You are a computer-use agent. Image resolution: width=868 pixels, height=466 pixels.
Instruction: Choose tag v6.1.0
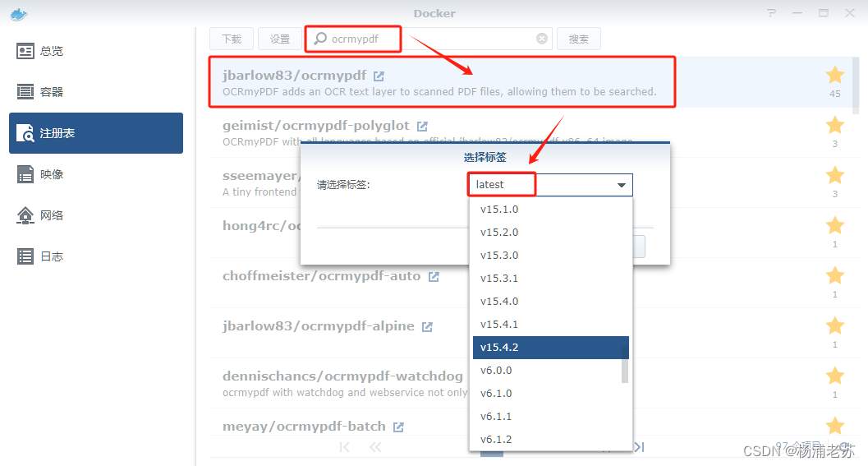[x=551, y=394]
